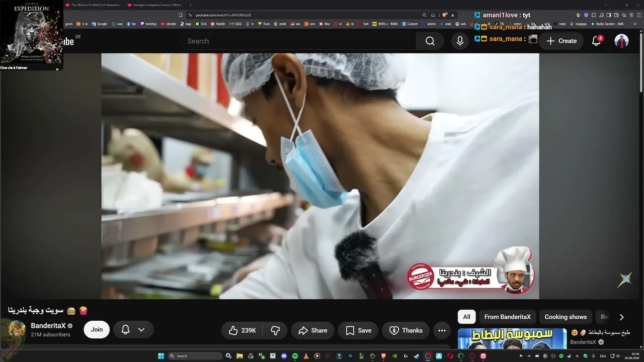This screenshot has width=644, height=362.
Task: Click the YouTube search magnifier button
Action: pyautogui.click(x=430, y=41)
